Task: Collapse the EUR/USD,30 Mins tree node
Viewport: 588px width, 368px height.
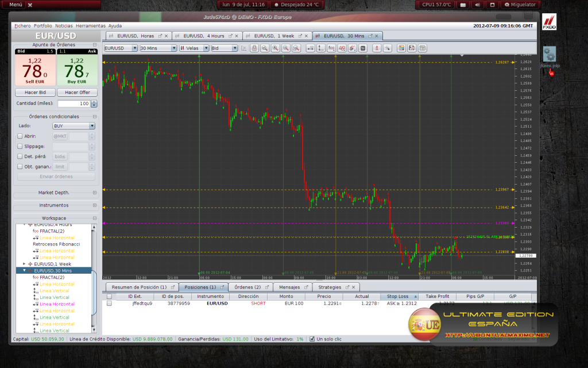Action: [24, 270]
